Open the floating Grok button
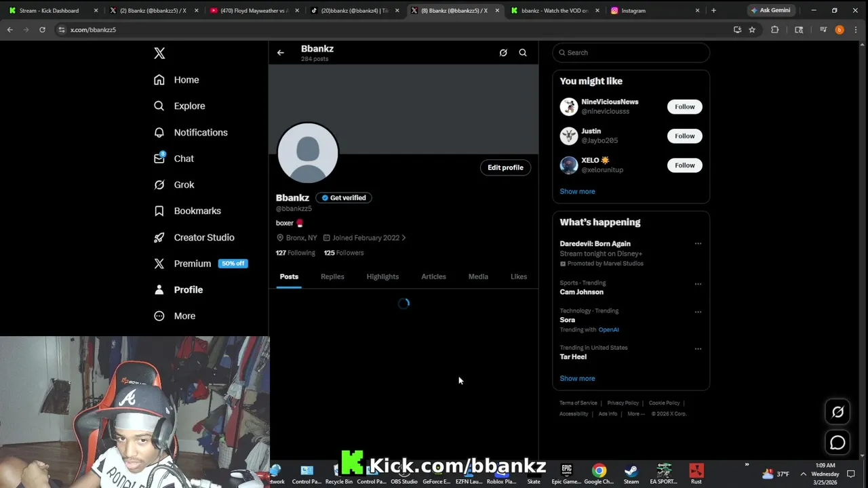Screen dimensions: 868x488 (x=837, y=412)
